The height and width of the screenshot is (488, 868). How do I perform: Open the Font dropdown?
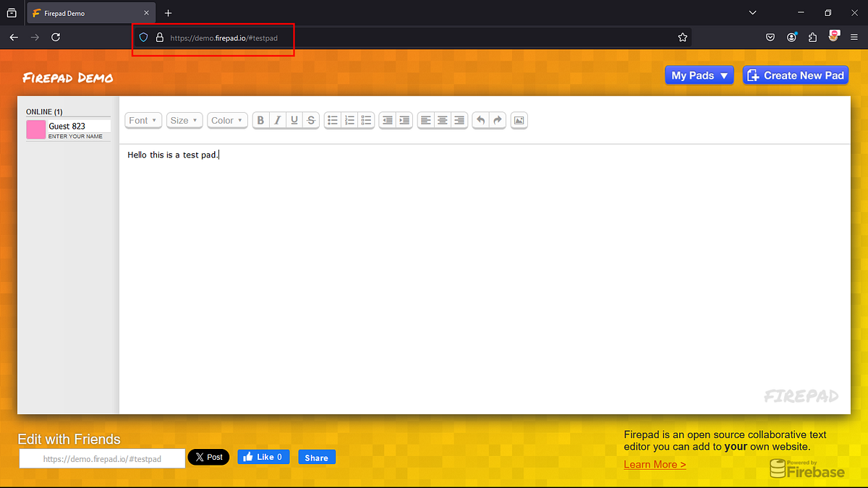pos(142,120)
